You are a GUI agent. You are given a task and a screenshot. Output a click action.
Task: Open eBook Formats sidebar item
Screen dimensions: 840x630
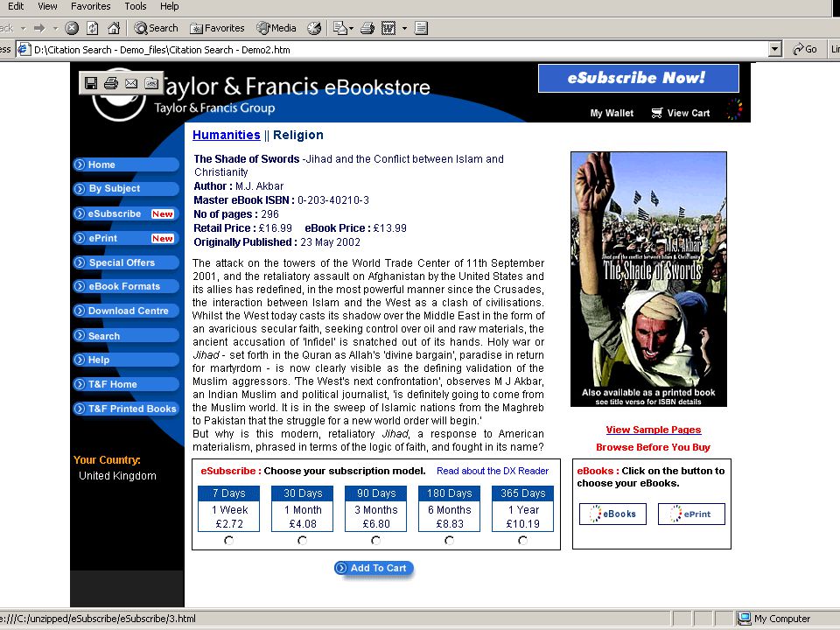click(126, 287)
